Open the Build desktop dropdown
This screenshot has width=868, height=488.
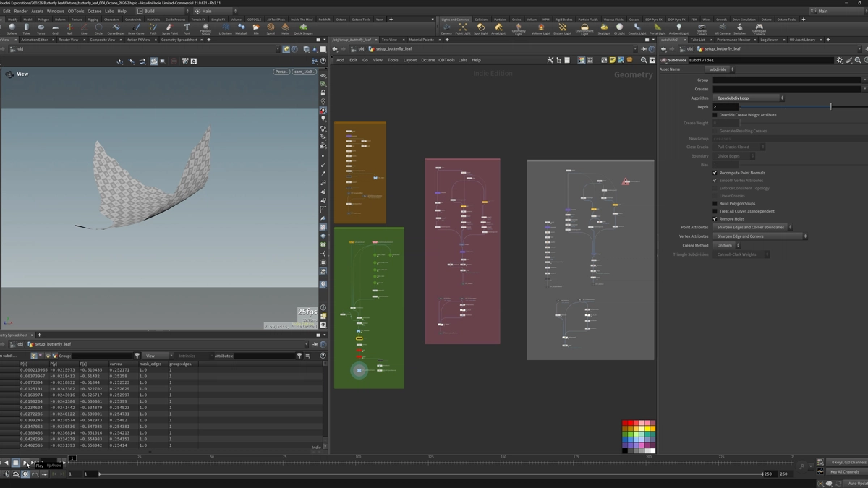163,11
